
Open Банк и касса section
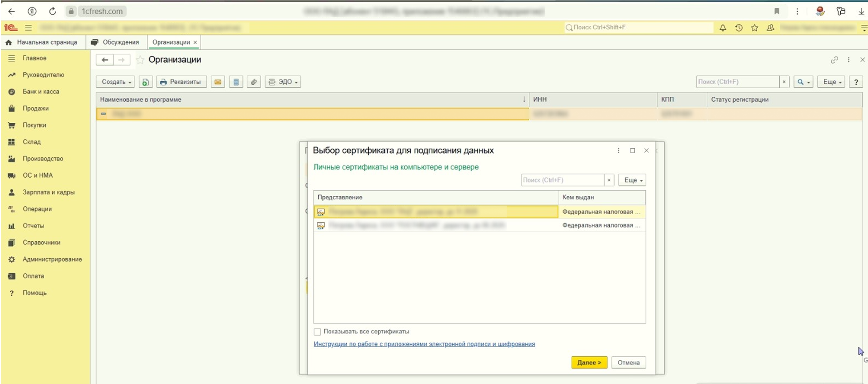(x=41, y=92)
